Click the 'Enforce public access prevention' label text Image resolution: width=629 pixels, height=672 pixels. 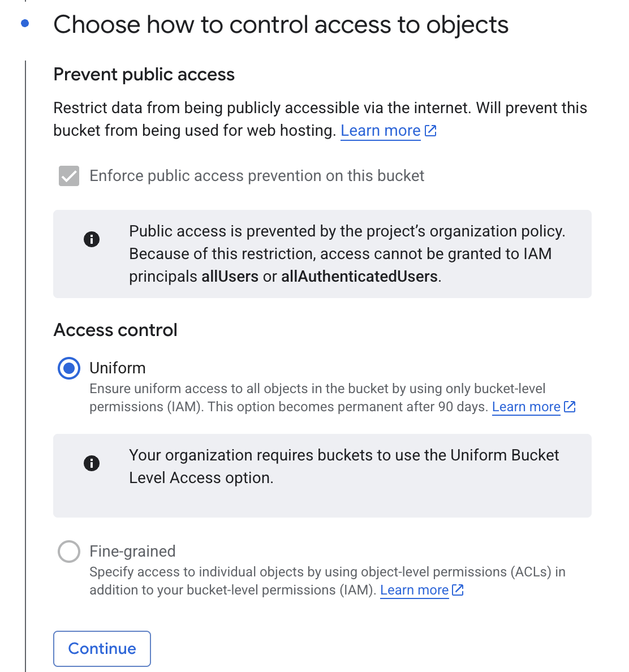257,176
